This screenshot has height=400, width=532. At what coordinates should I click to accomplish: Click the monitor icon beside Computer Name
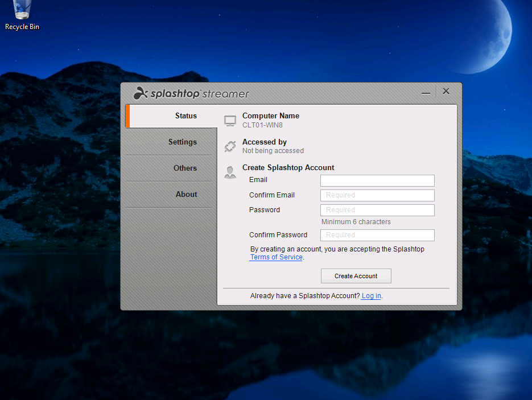click(x=230, y=121)
